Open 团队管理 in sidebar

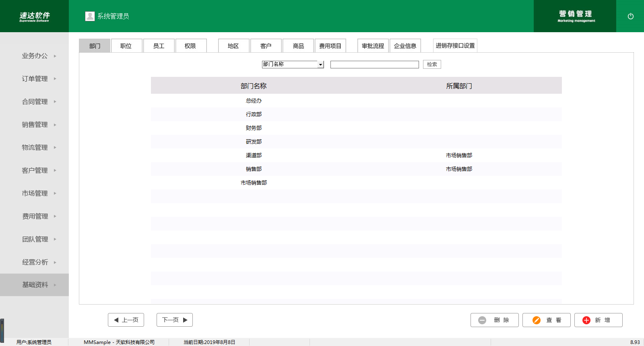(35, 239)
